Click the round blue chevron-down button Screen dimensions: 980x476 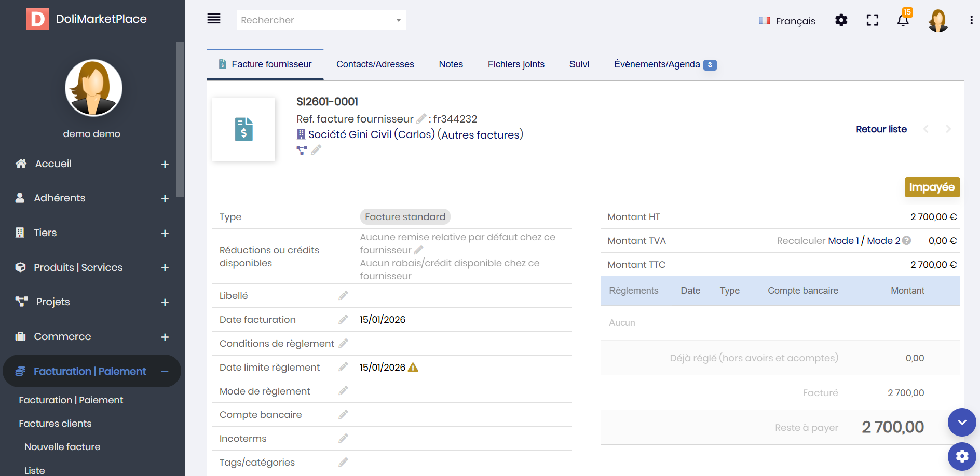pyautogui.click(x=962, y=423)
